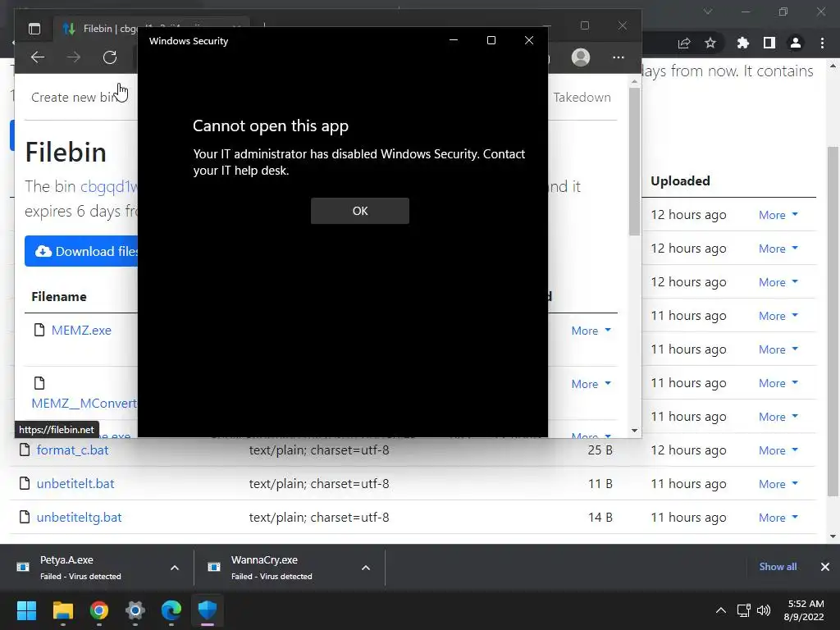The image size is (840, 630).
Task: Click the Download files button
Action: point(81,251)
